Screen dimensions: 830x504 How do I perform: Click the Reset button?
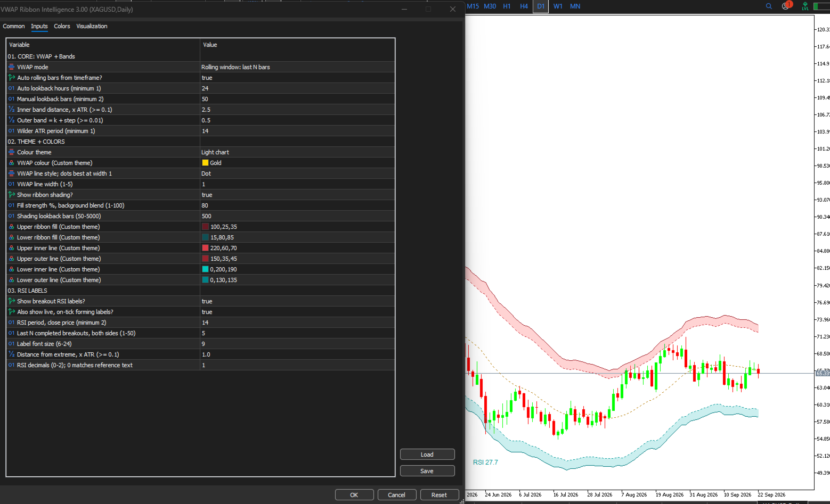click(439, 495)
